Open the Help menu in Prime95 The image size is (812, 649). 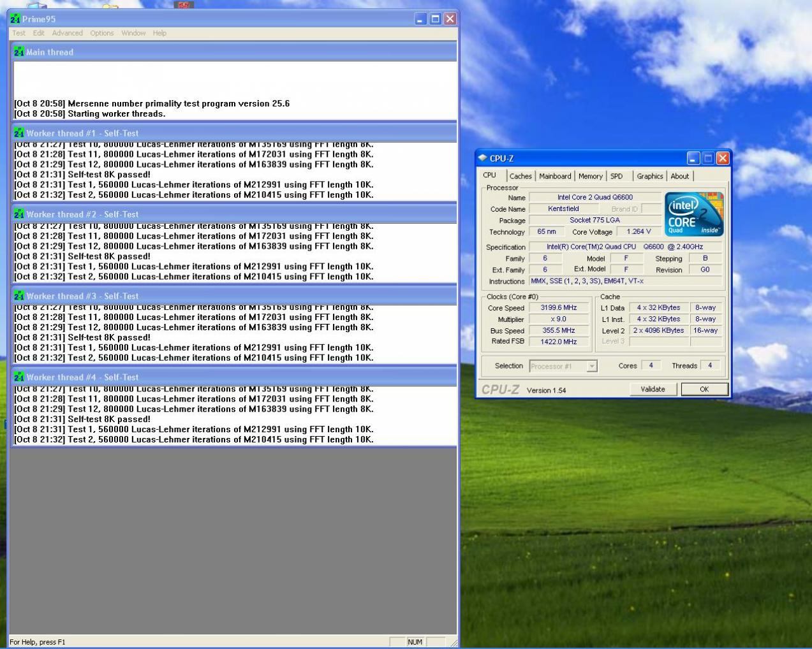[159, 33]
